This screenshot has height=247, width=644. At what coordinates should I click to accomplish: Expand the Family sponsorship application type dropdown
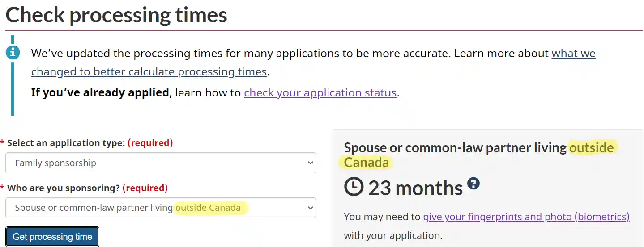[x=160, y=163]
